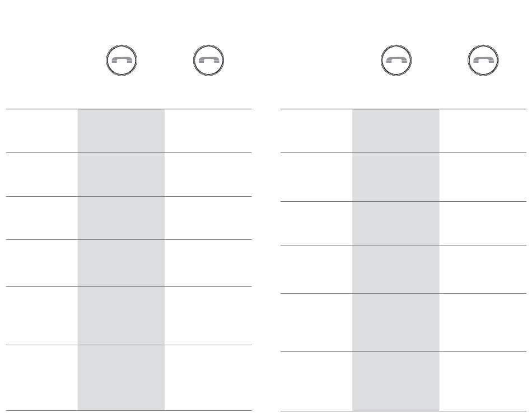Select third-row shaded cell in left table

coord(121,218)
